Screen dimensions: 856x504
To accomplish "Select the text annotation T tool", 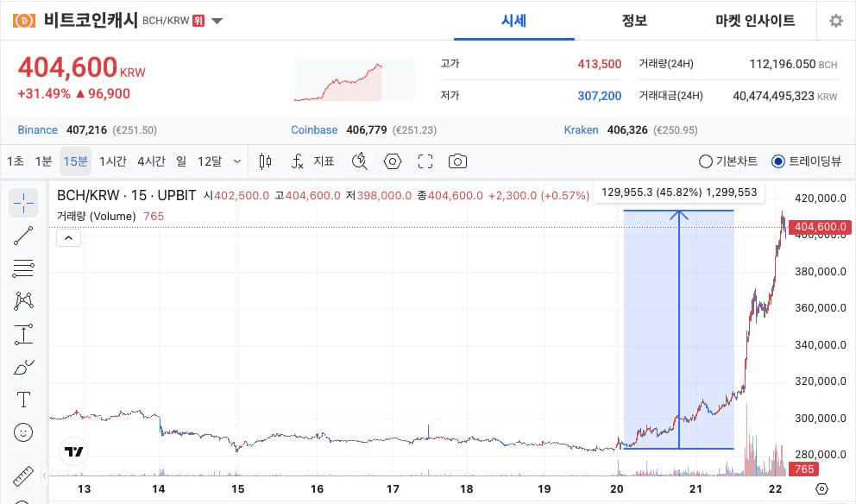I will [23, 400].
